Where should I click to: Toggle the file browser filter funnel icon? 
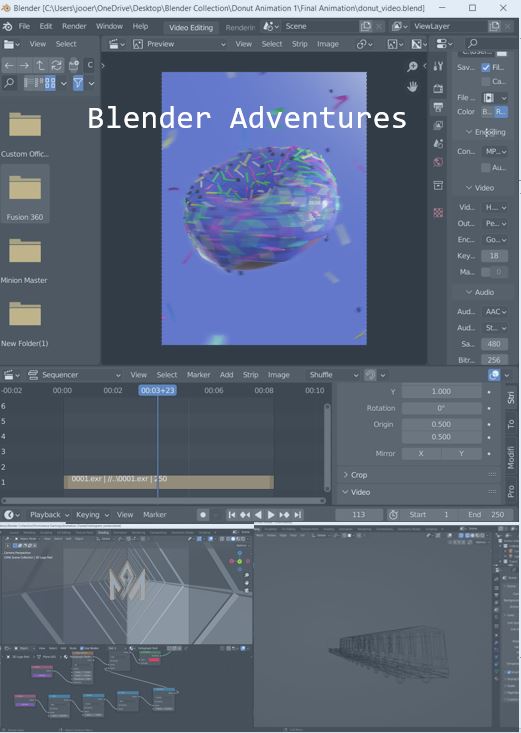click(x=78, y=84)
